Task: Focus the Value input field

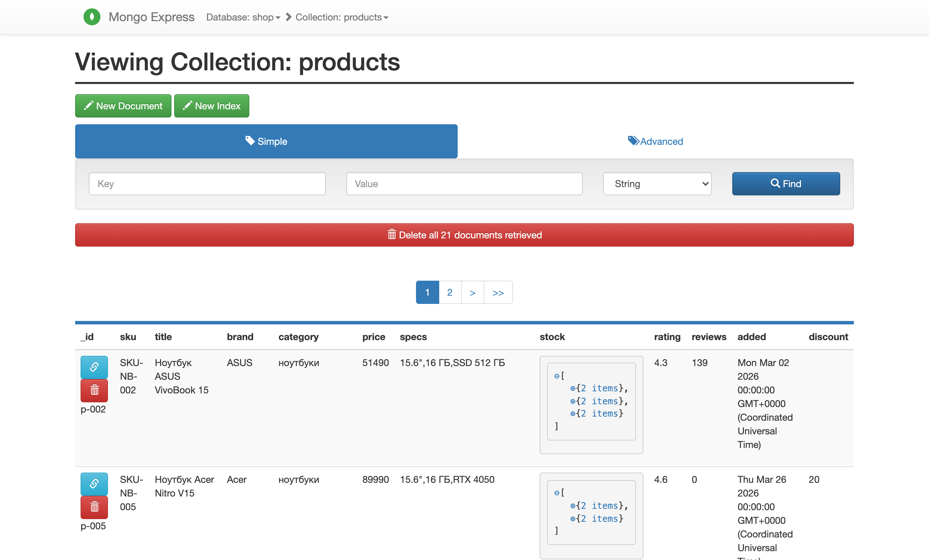Action: (x=464, y=184)
